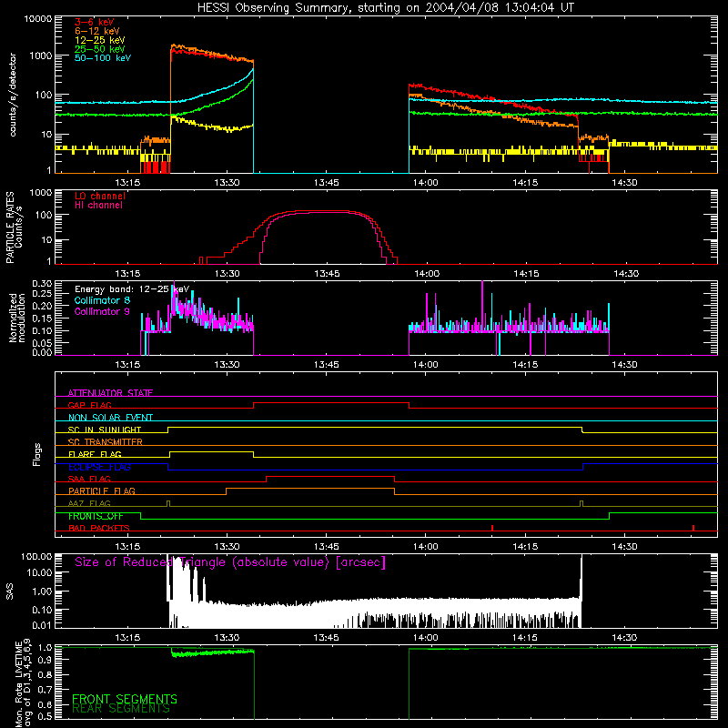728x728 pixels.
Task: Click the HESSI Observing Summary plot title
Action: (x=386, y=8)
